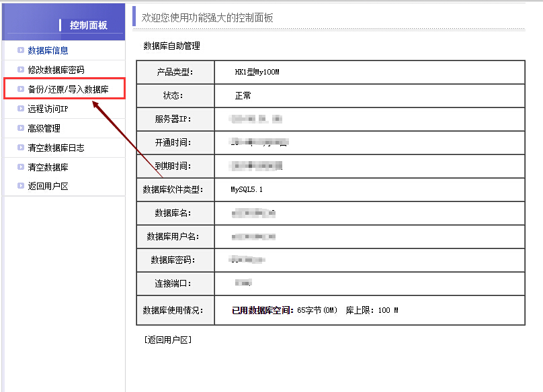
Task: Open 高级管理 in the sidebar
Action: [44, 128]
